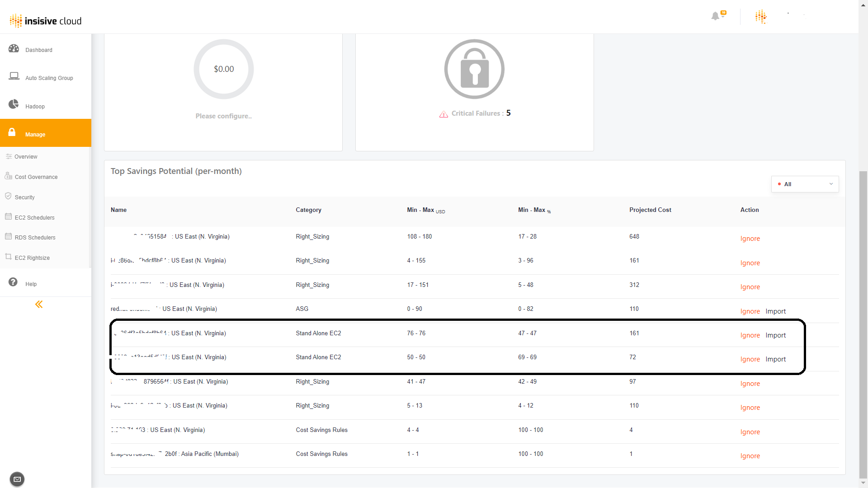The image size is (868, 488).
Task: Click the Insisive Cloud logo
Action: pos(46,21)
